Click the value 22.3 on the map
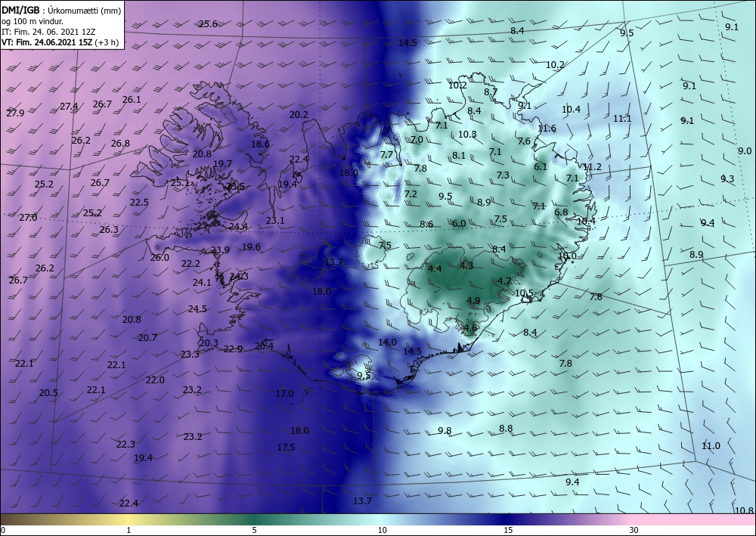This screenshot has height=536, width=756. 125,444
